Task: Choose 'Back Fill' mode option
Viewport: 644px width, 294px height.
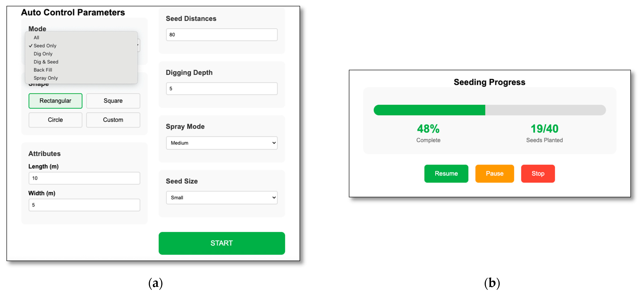Action: [x=43, y=70]
